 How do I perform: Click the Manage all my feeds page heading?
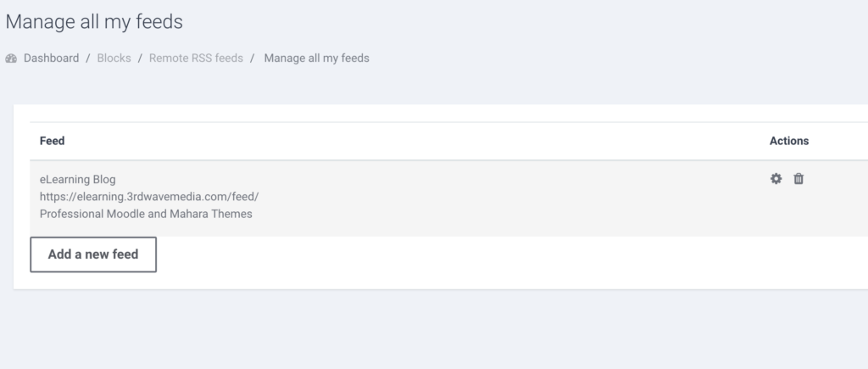pyautogui.click(x=94, y=22)
